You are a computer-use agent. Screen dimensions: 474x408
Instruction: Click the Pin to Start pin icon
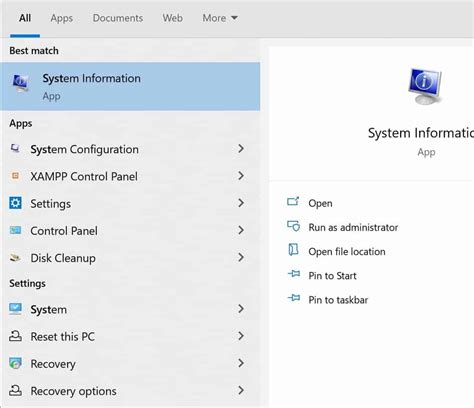(x=294, y=274)
